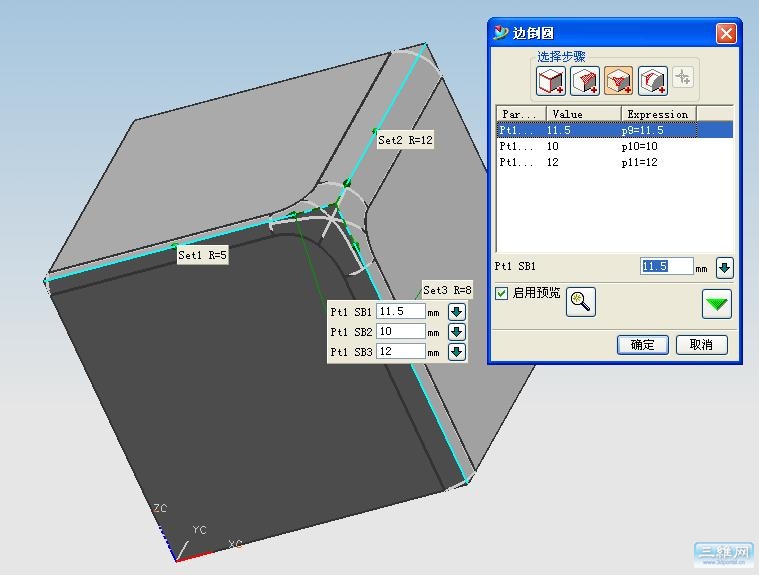
Task: Select the setback step icon
Action: click(619, 81)
